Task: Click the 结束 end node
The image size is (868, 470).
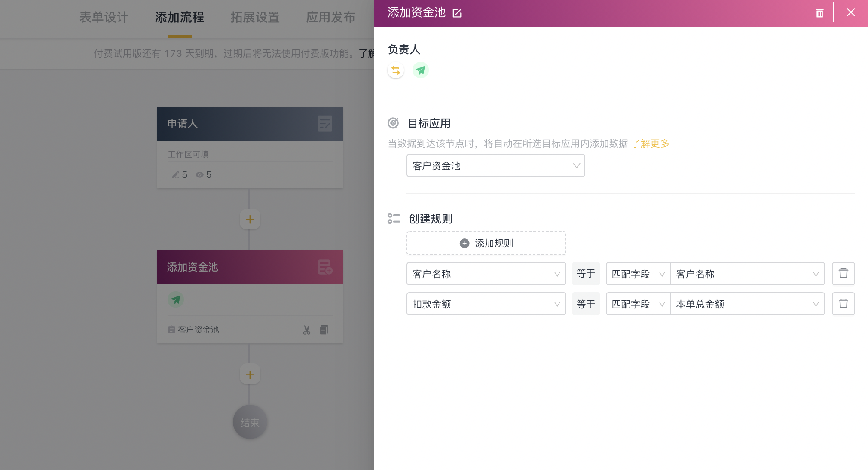Action: pyautogui.click(x=250, y=422)
